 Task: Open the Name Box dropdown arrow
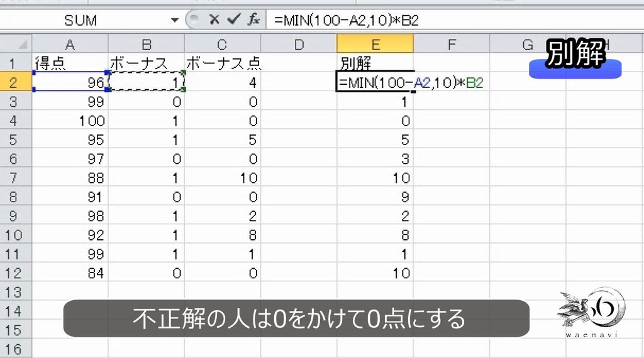click(x=175, y=19)
